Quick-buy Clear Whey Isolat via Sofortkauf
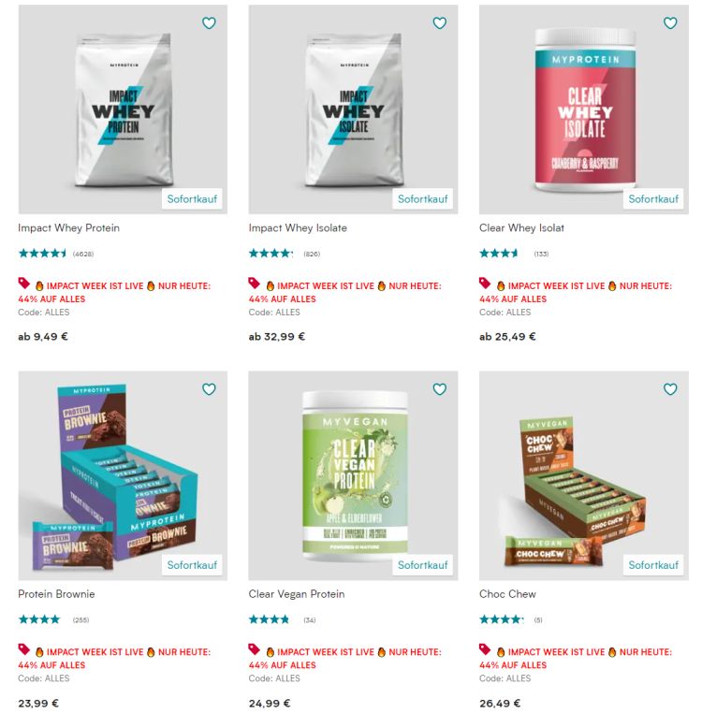Viewport: 702px width, 728px height. (653, 199)
